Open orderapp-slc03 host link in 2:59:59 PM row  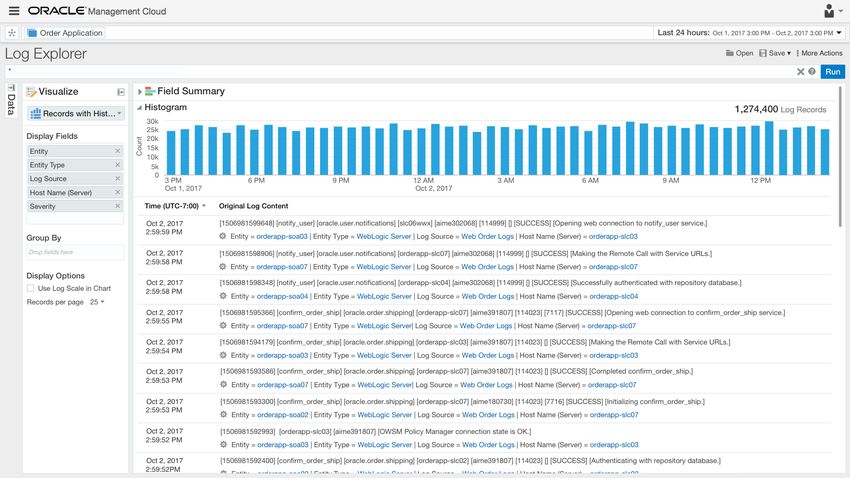[613, 236]
